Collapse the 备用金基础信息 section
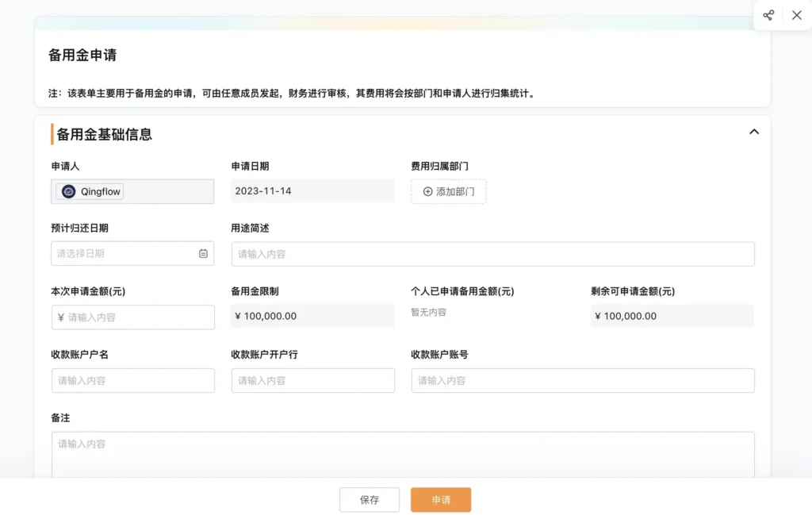The image size is (812, 515). (x=754, y=132)
